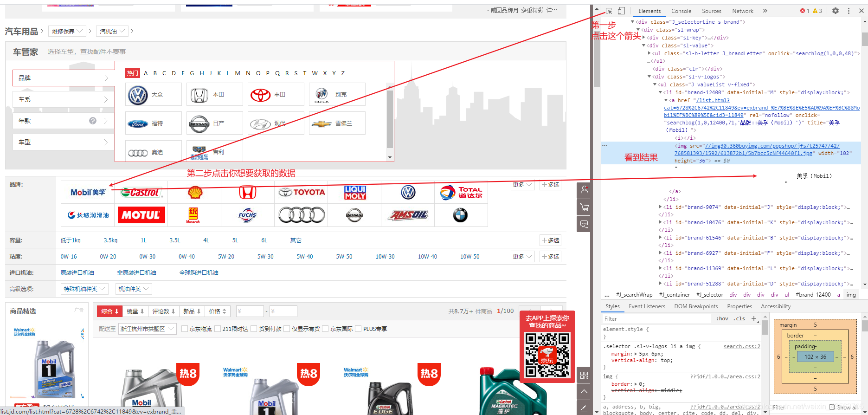Open the Accessibility tab

(x=776, y=306)
